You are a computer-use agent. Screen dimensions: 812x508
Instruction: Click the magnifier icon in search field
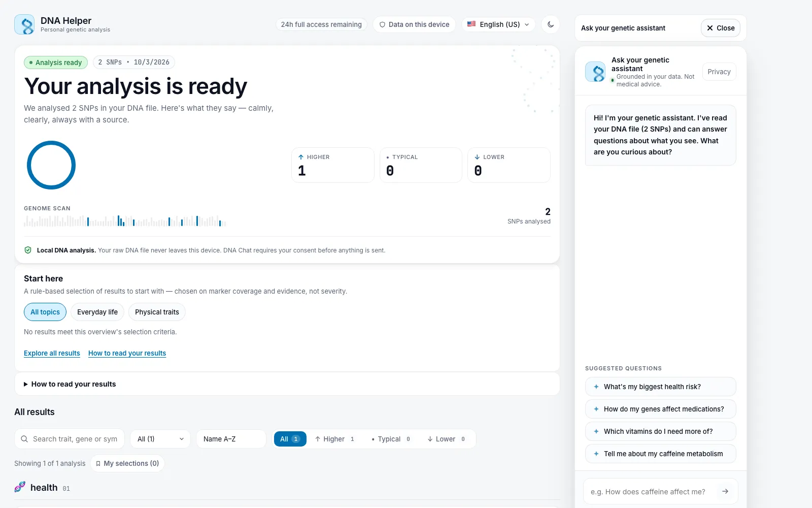(x=24, y=439)
